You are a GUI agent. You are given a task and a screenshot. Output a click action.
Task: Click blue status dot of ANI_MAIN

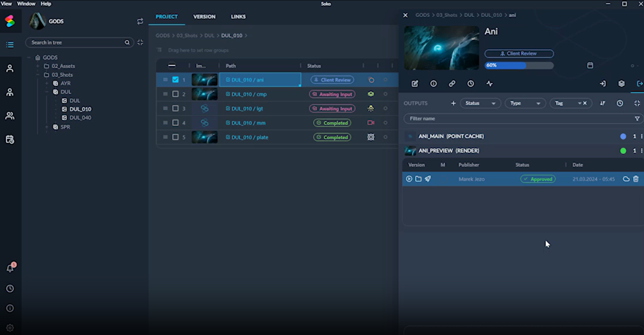[623, 136]
